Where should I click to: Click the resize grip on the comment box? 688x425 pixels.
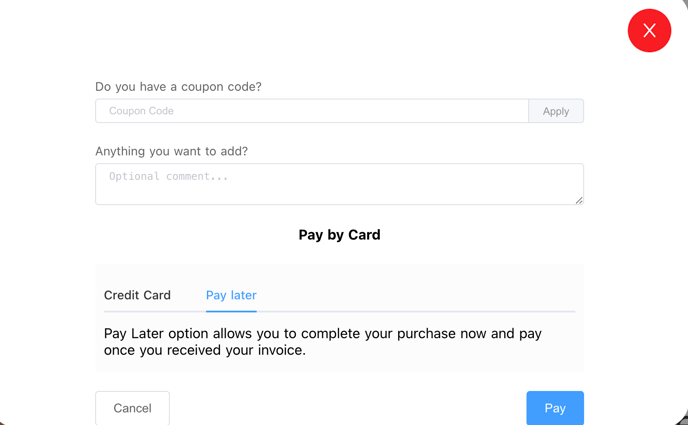pos(579,200)
